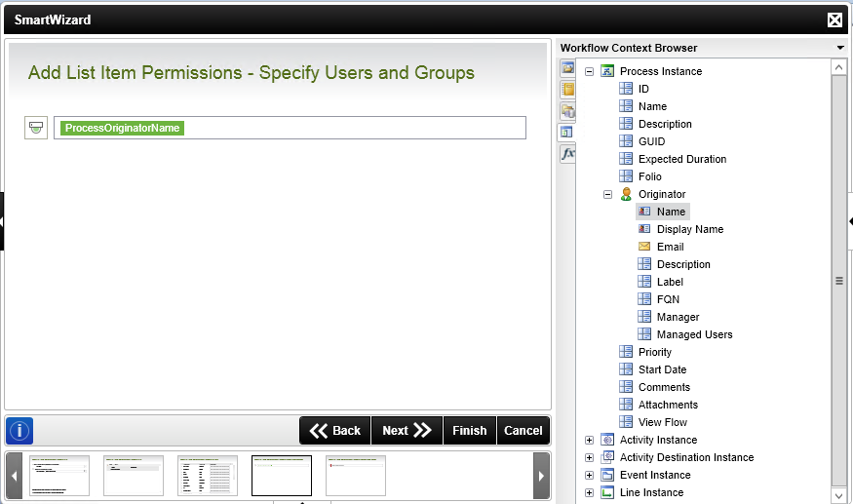
Task: Open the fifth wizard step thumbnail
Action: point(356,476)
